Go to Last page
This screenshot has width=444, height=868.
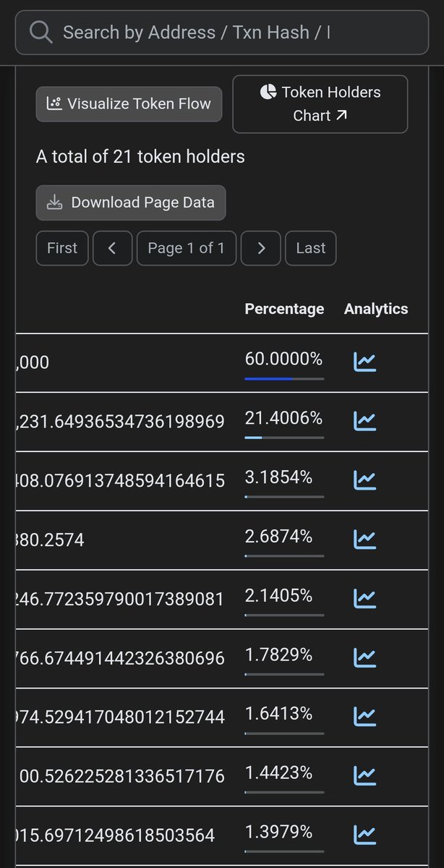pyautogui.click(x=311, y=248)
